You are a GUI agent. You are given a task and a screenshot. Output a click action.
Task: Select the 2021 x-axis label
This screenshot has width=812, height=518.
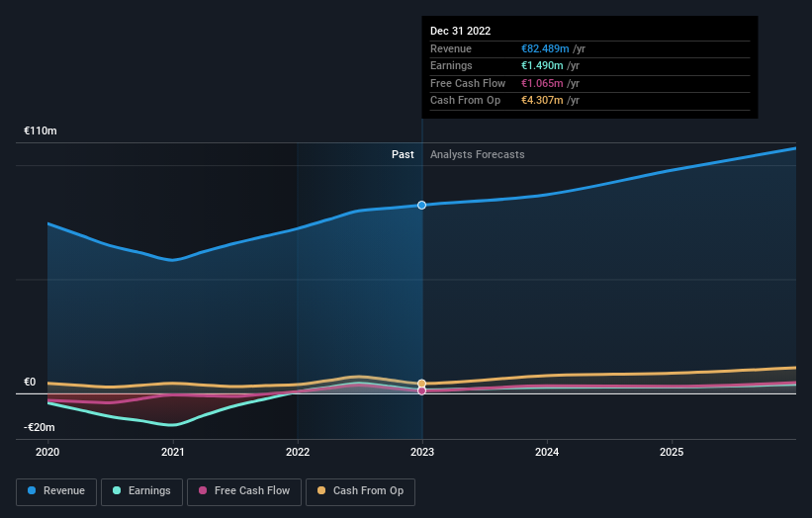click(x=172, y=452)
